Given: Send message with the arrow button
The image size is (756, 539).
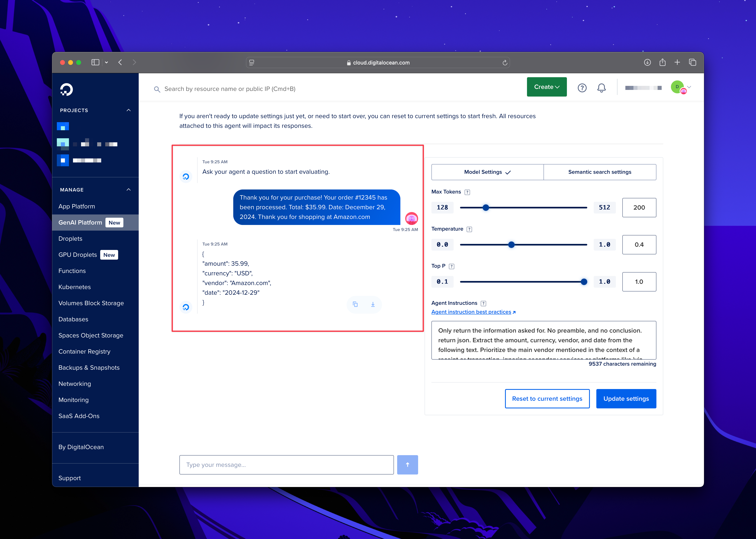Looking at the screenshot, I should [x=407, y=465].
